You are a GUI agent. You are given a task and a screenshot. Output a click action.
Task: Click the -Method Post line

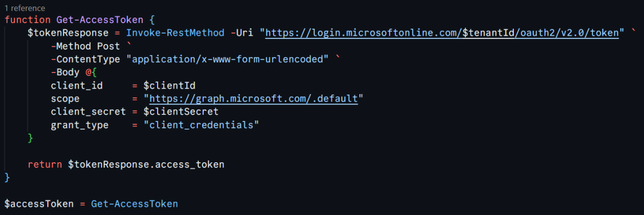click(x=85, y=46)
